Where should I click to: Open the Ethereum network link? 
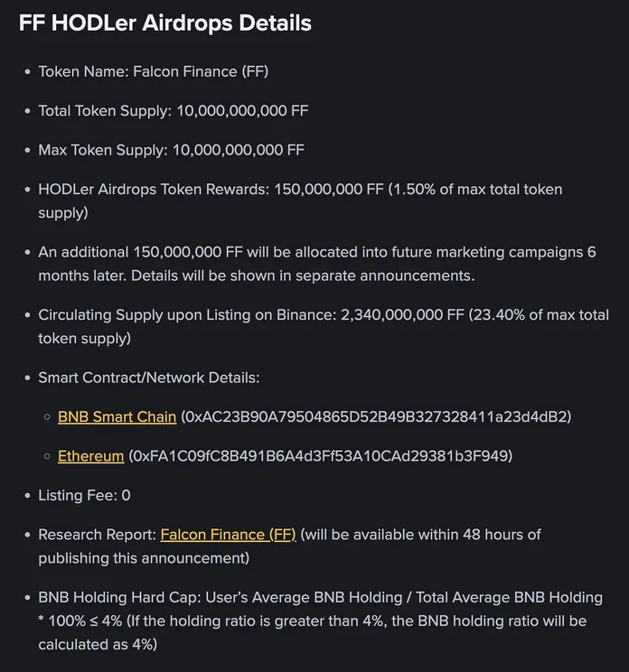[x=90, y=456]
